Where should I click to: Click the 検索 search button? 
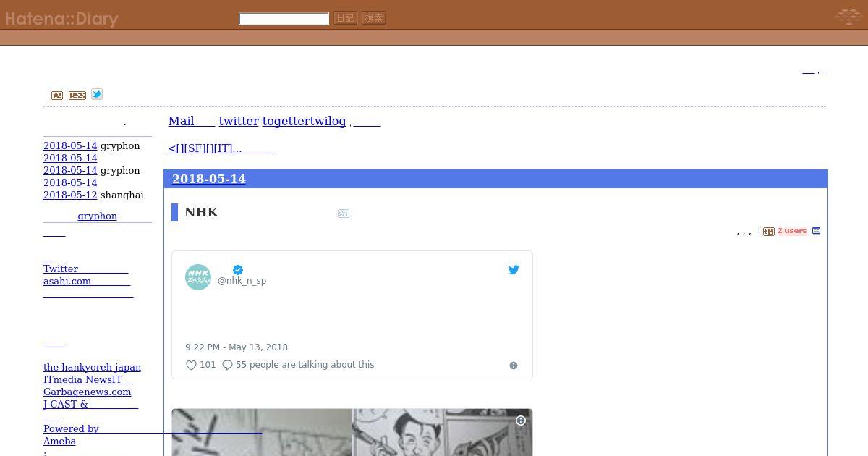[374, 18]
